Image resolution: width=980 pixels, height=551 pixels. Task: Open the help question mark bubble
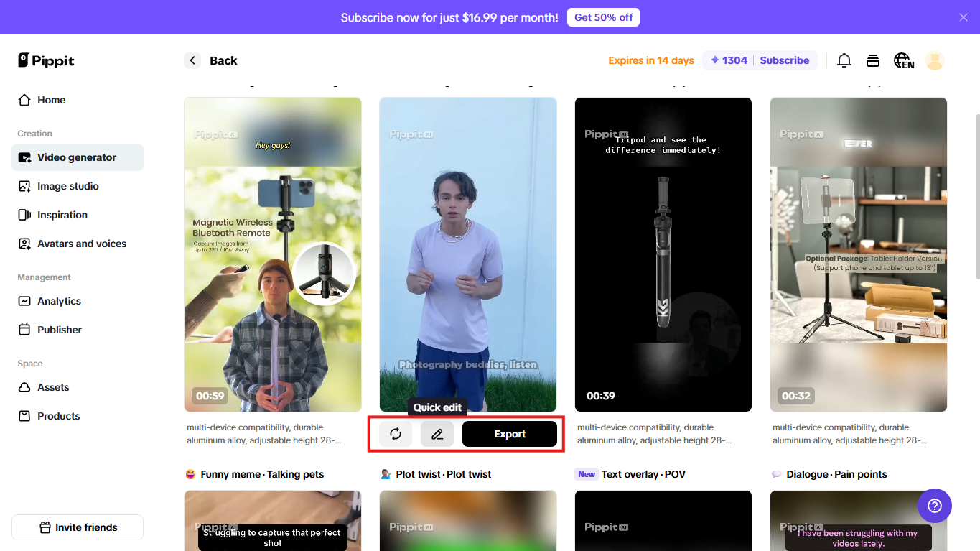click(x=934, y=506)
